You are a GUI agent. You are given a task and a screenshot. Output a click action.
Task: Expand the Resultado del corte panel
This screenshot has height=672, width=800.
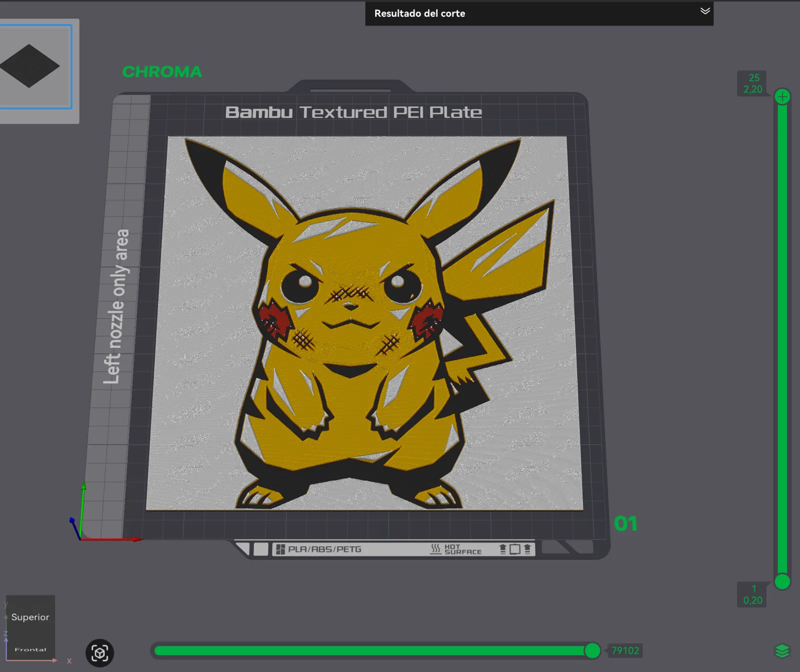705,11
